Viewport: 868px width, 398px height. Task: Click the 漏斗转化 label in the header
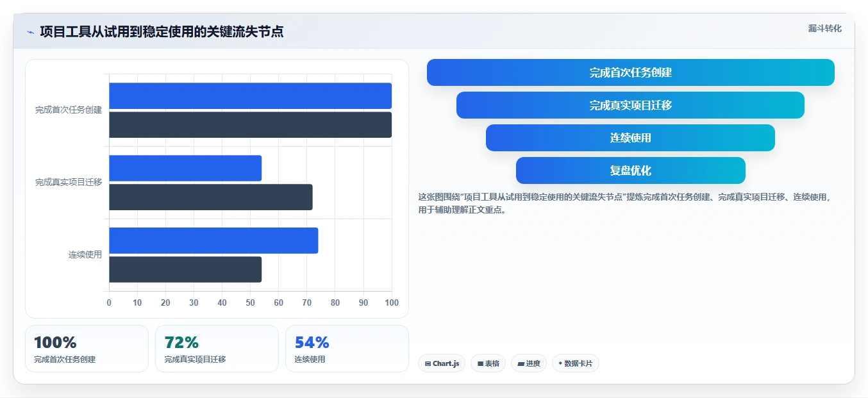824,28
